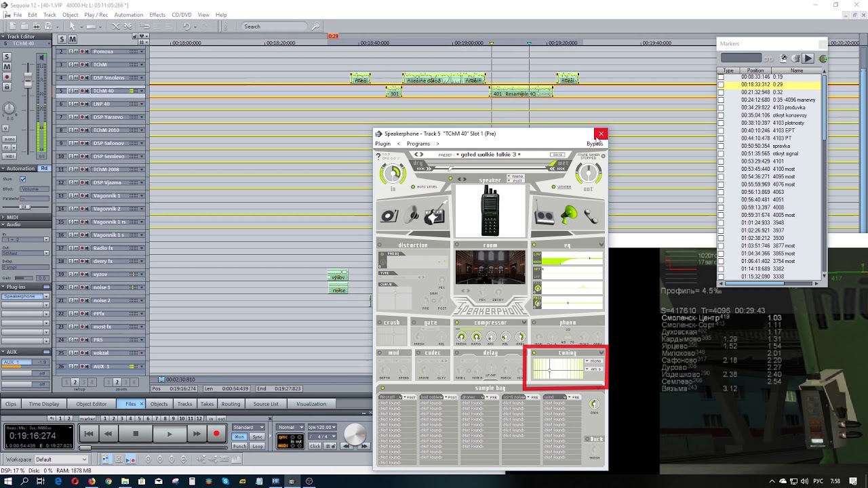Arm record in the Track Editor strip
868x488 pixels.
tap(7, 77)
